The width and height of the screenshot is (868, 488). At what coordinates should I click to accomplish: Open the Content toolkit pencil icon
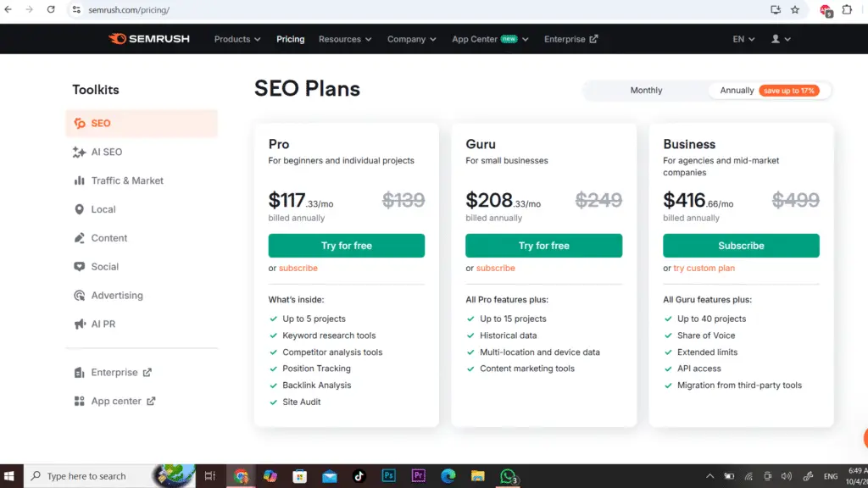tap(79, 238)
